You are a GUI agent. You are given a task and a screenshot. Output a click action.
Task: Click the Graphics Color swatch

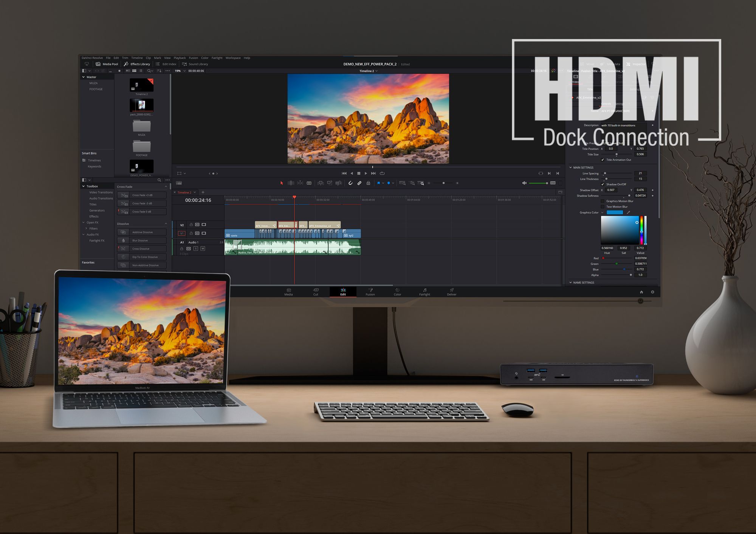pos(615,212)
